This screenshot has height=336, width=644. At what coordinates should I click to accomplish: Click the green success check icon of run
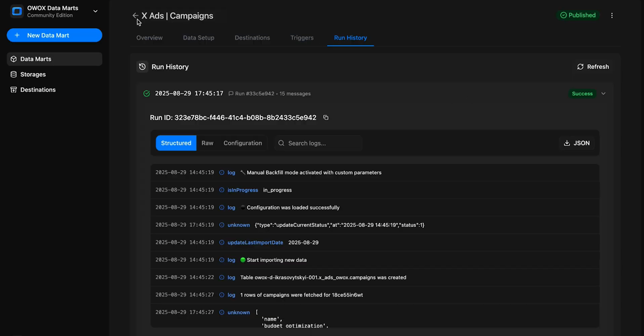(x=147, y=93)
